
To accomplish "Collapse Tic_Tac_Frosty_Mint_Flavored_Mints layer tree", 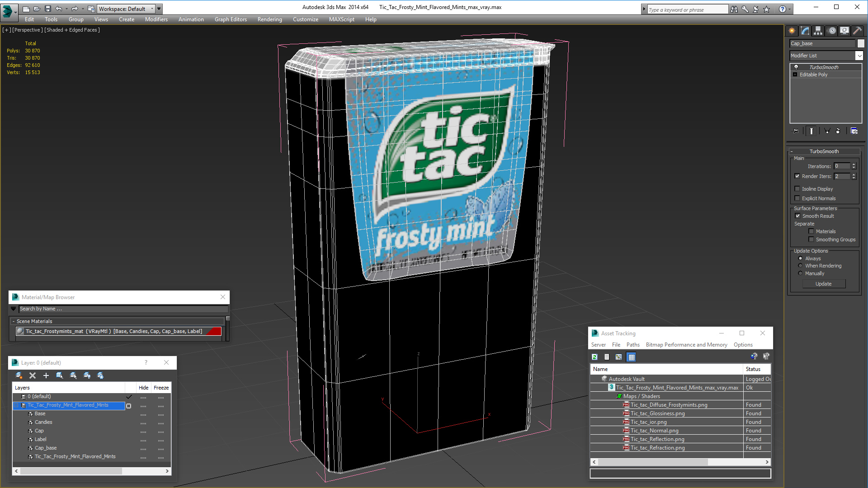I will point(16,405).
